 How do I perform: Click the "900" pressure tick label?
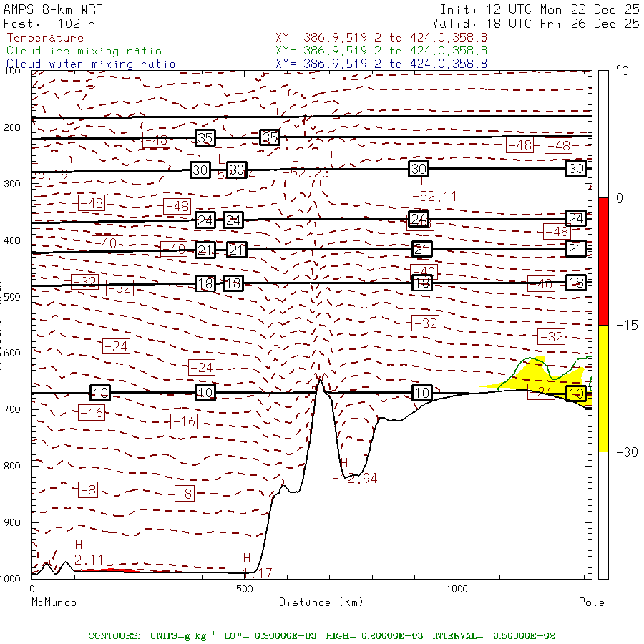pos(12,522)
